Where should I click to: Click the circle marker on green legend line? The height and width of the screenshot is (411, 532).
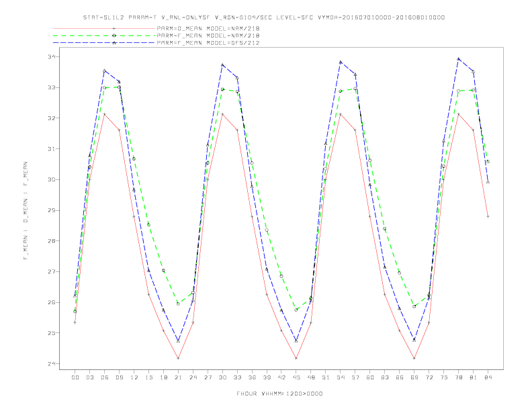click(x=114, y=36)
